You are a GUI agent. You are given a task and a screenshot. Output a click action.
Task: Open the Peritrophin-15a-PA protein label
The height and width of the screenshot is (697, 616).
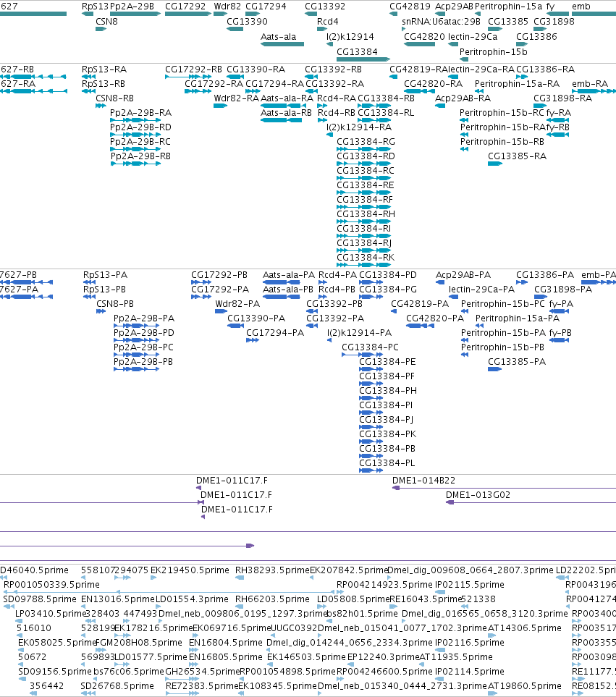click(x=518, y=318)
